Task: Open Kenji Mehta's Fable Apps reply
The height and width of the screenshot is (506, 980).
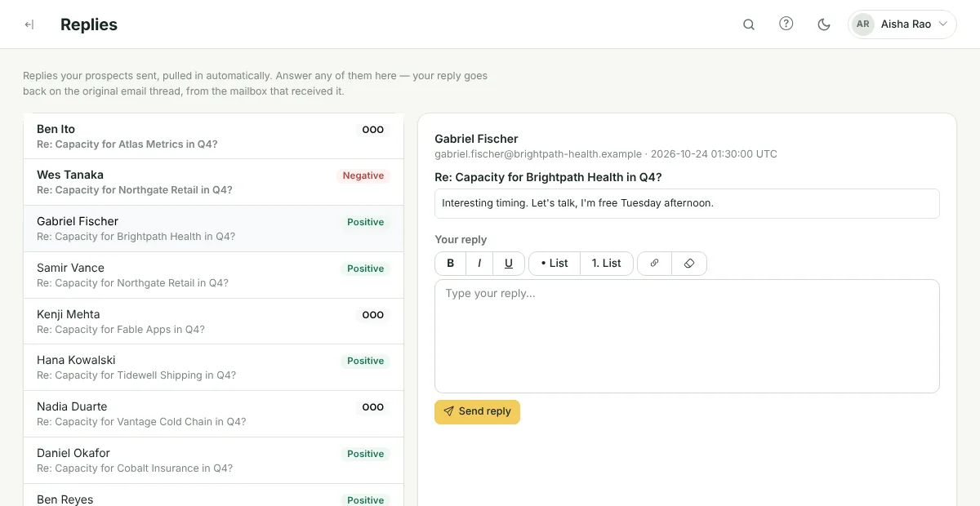Action: click(x=213, y=322)
